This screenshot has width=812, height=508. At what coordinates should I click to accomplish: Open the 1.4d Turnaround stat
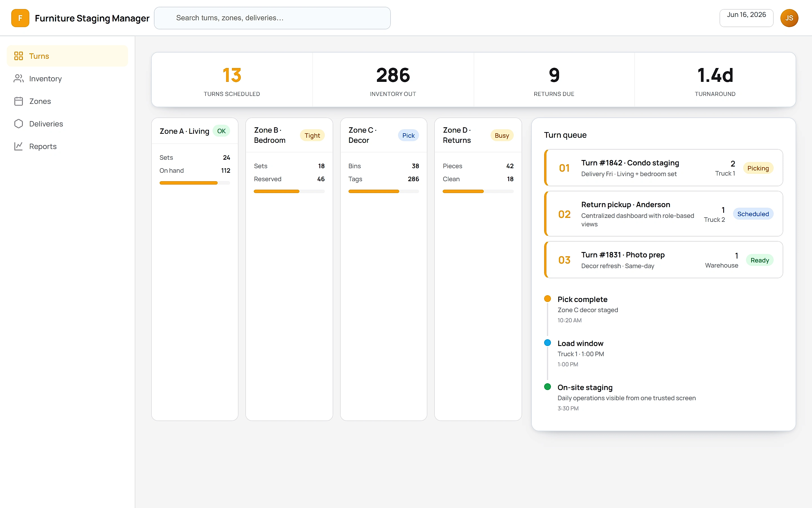point(715,80)
